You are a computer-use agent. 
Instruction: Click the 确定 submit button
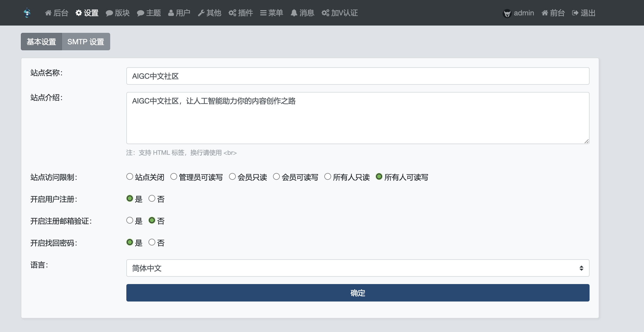pos(357,293)
